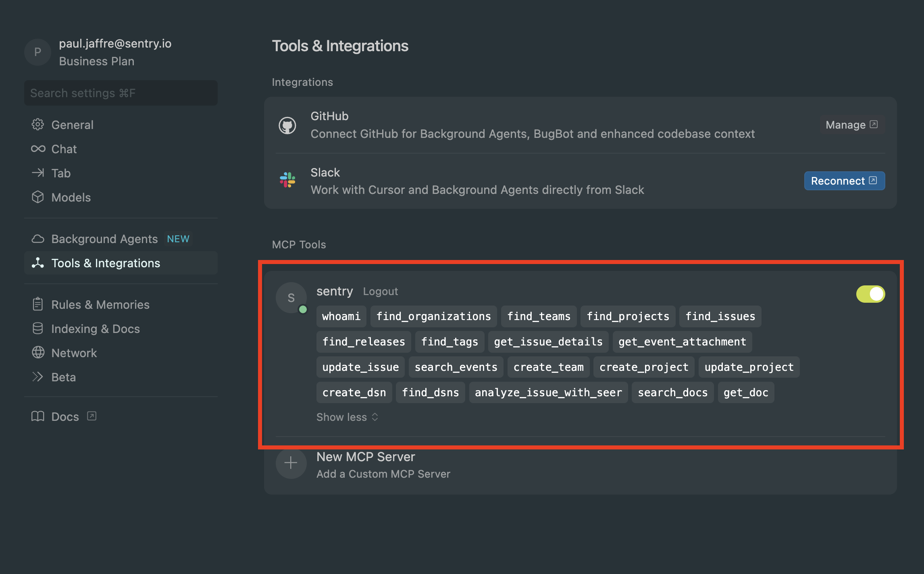Click the create_project tool chip
Viewport: 924px width, 574px height.
pyautogui.click(x=644, y=367)
